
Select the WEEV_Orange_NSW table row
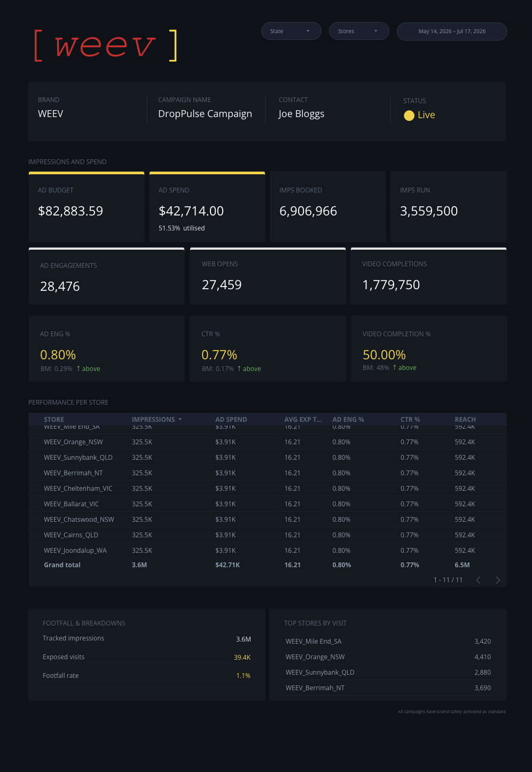pyautogui.click(x=267, y=442)
